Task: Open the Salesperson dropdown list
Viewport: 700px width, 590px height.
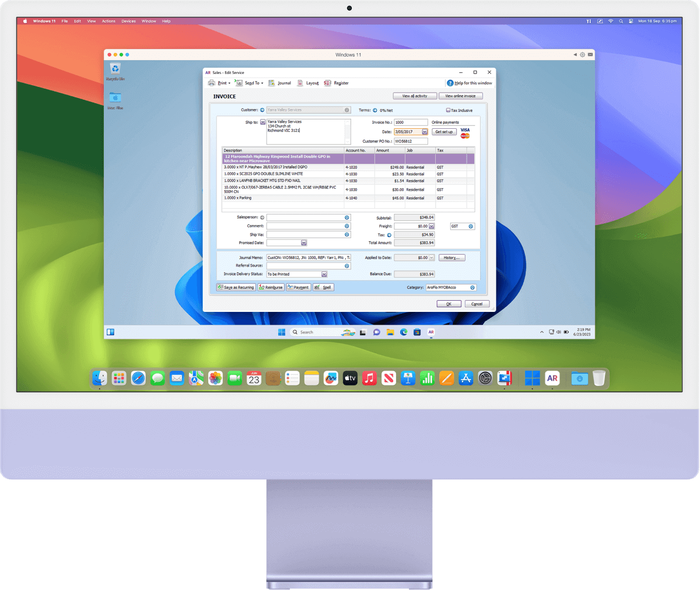Action: click(x=347, y=217)
